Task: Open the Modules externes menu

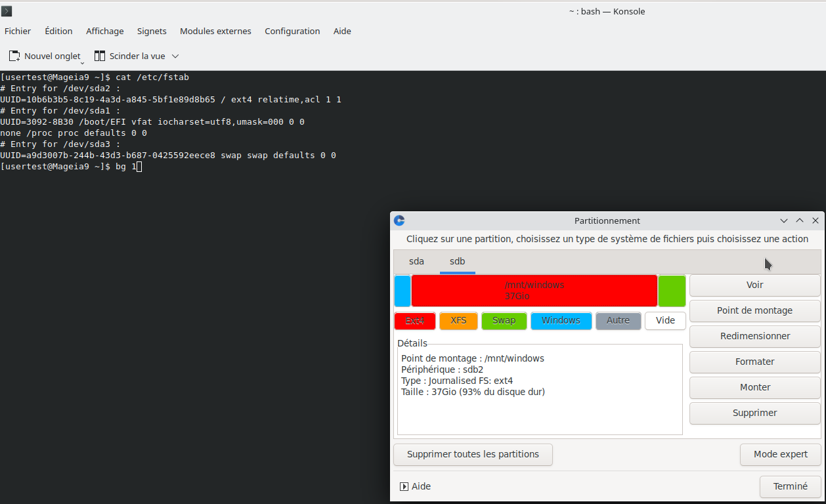Action: tap(215, 31)
